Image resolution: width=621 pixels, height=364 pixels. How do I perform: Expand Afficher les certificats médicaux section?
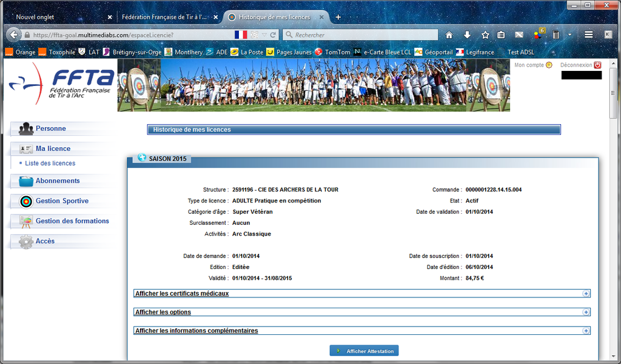pos(586,294)
